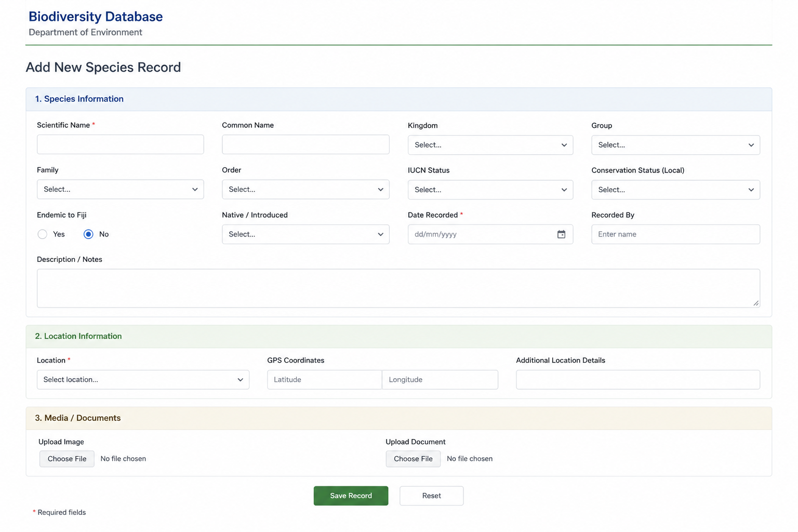
Task: Focus the Common Name input field
Action: pyautogui.click(x=305, y=144)
